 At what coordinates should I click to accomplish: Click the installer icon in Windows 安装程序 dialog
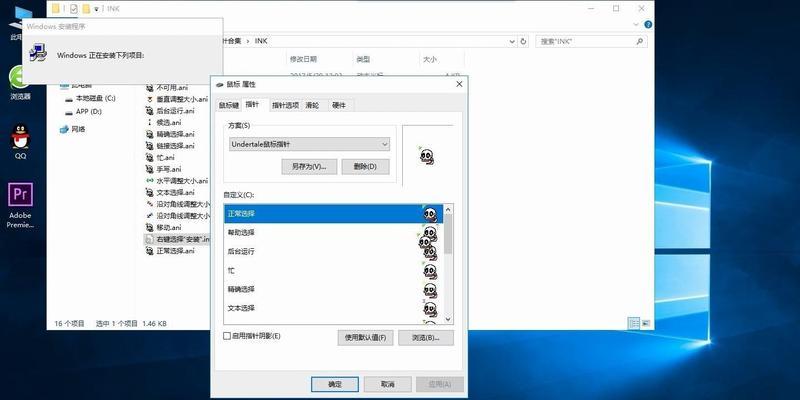tap(38, 53)
